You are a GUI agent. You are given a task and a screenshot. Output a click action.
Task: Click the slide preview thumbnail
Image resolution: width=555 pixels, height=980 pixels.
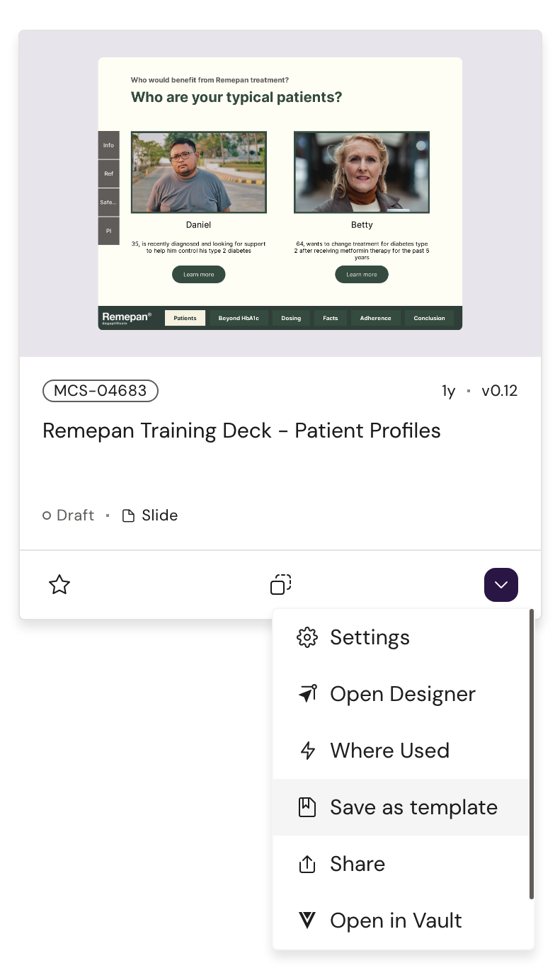pyautogui.click(x=280, y=193)
